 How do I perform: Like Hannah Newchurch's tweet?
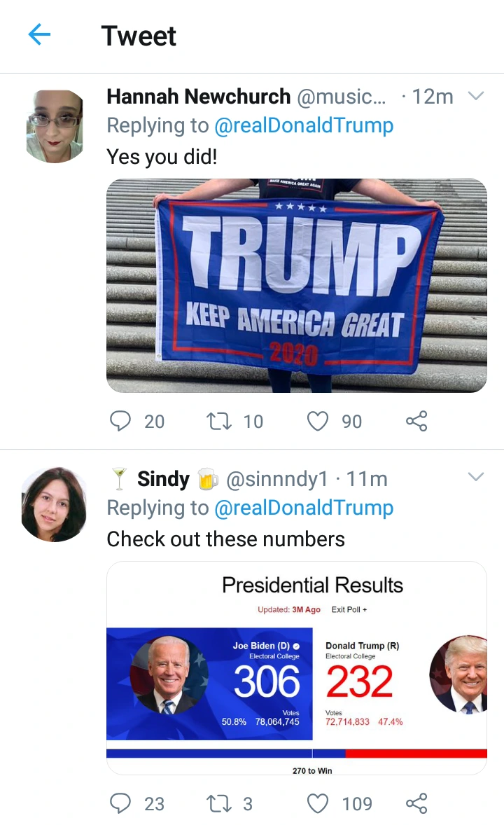pos(318,421)
